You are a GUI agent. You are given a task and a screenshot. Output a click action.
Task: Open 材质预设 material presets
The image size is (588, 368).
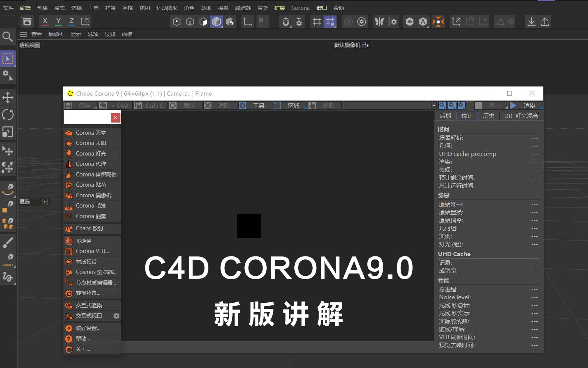(92, 262)
